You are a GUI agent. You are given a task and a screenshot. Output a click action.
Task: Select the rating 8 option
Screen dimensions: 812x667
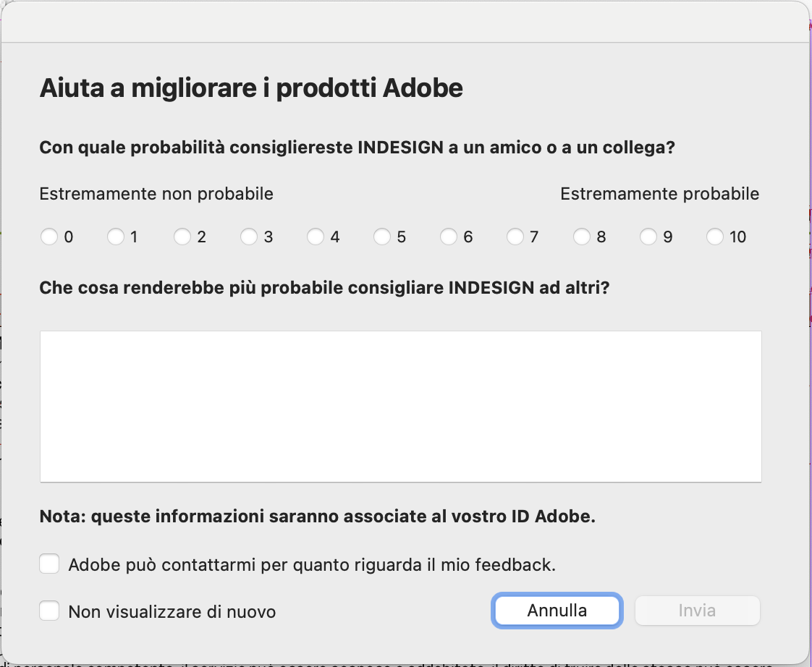tap(582, 237)
